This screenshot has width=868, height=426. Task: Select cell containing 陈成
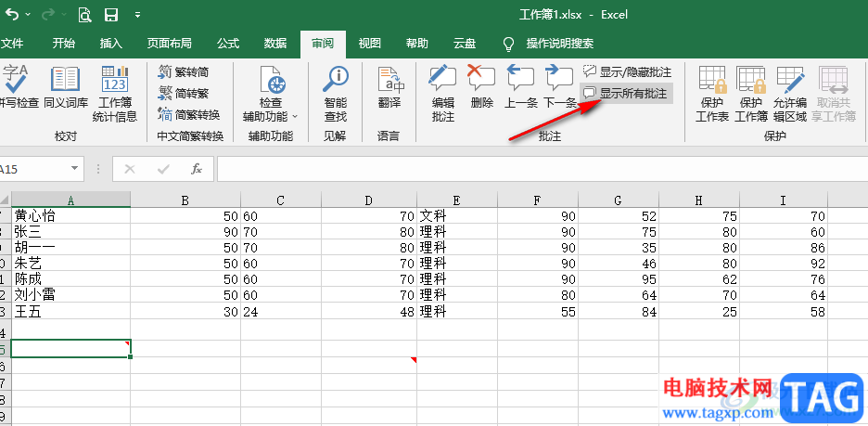click(70, 279)
